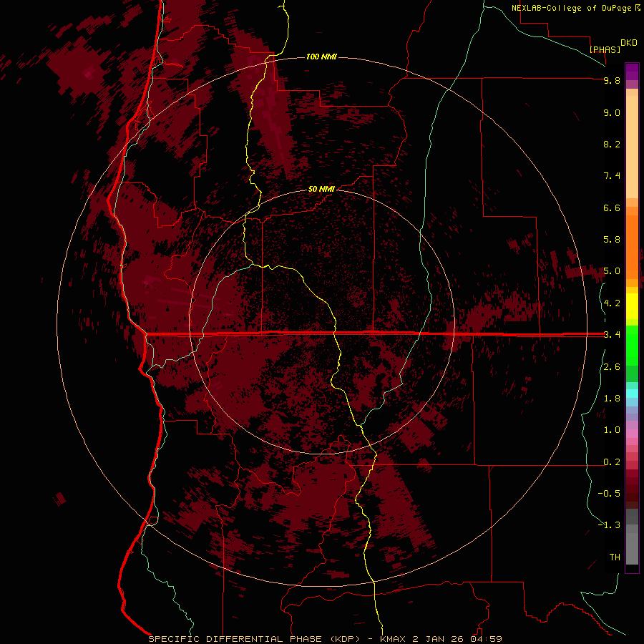Click the -1.3 scale value
The height and width of the screenshot is (644, 644).
click(609, 525)
